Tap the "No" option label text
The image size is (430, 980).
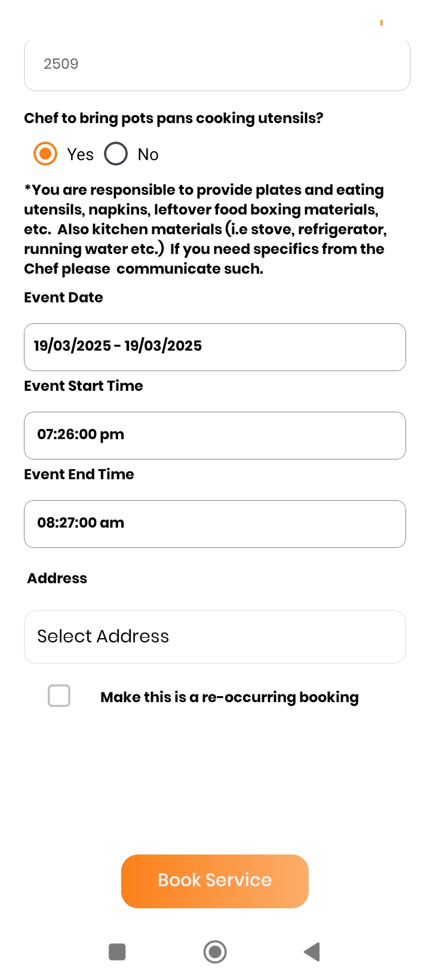(148, 155)
